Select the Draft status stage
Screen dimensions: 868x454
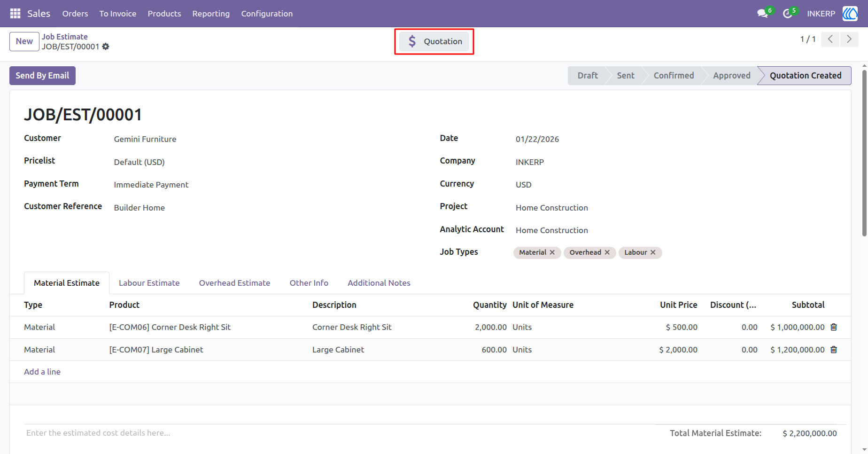588,76
